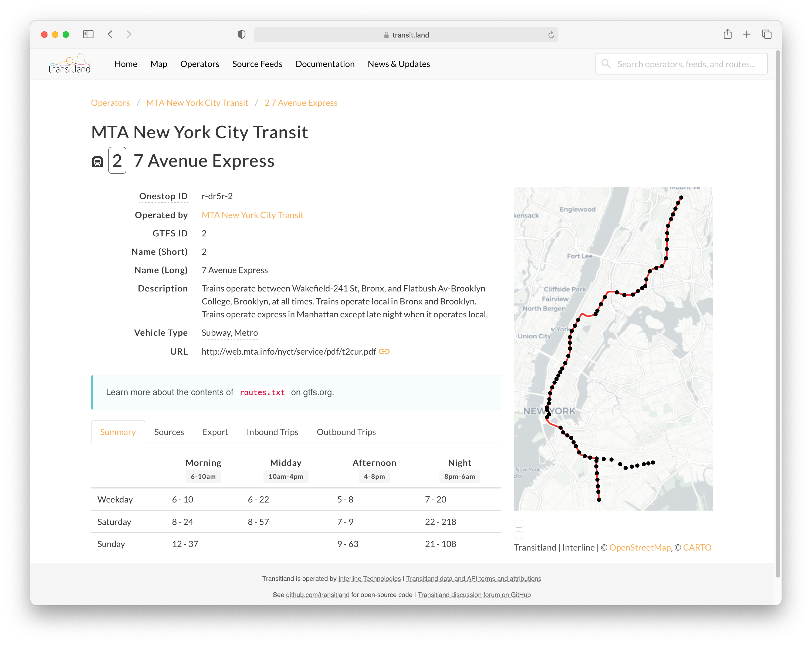Open the gtfs.org link

[317, 392]
